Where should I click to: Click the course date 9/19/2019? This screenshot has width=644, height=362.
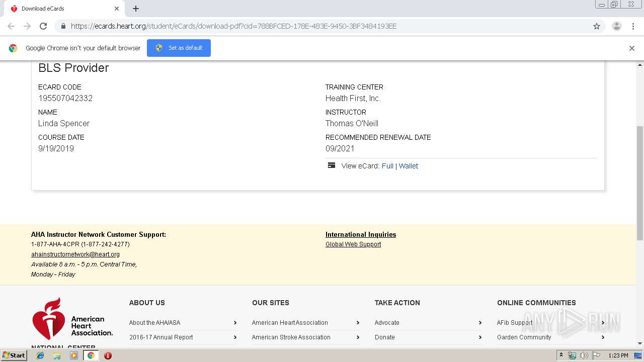click(56, 149)
